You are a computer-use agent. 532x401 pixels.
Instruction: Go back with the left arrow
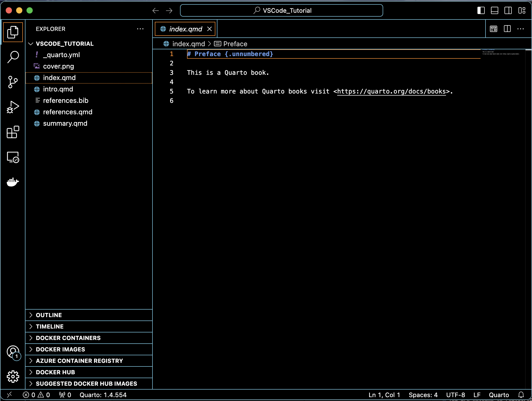coord(156,10)
